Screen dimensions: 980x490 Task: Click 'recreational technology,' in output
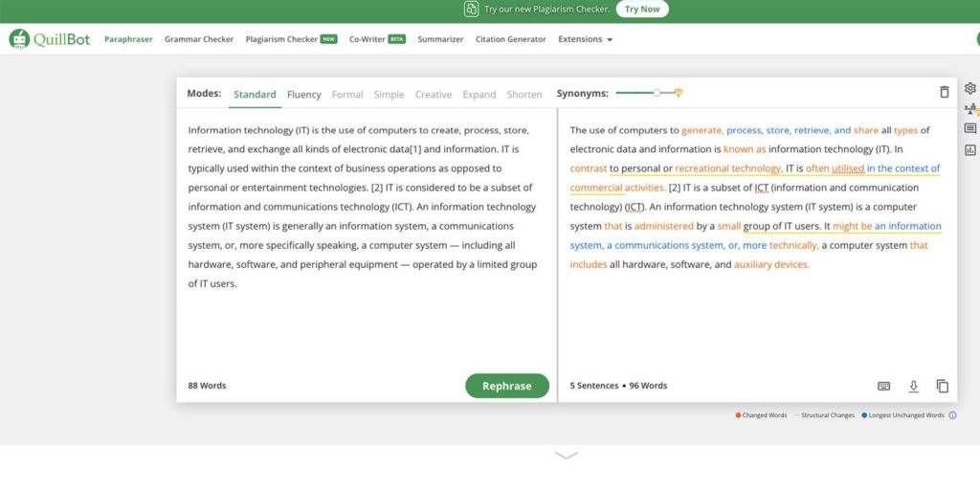[x=728, y=168]
